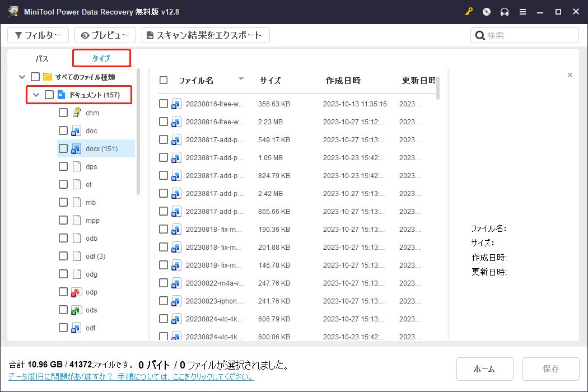Select the PowerPoint icon next to odp
Screen dimensions: 588x392
coord(77,292)
